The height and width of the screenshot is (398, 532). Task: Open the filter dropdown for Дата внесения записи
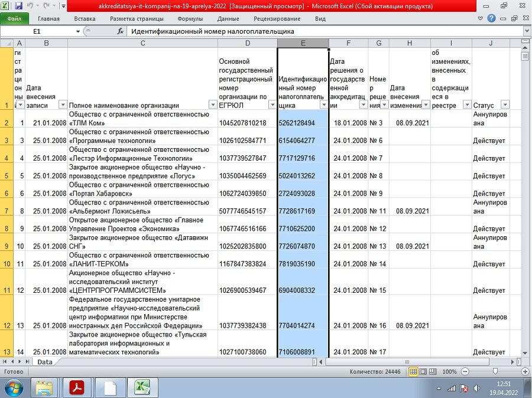click(63, 105)
